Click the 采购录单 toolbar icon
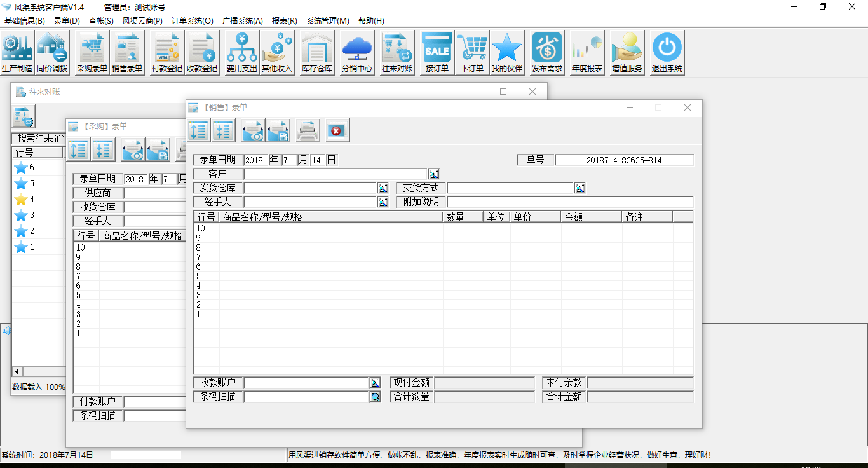The width and height of the screenshot is (868, 468). 92,52
